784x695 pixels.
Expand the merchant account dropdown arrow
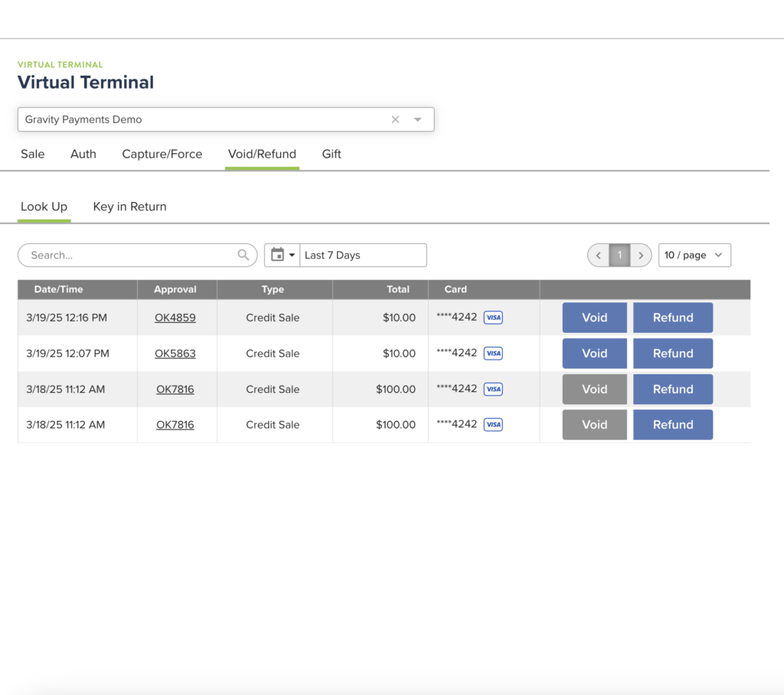click(417, 119)
